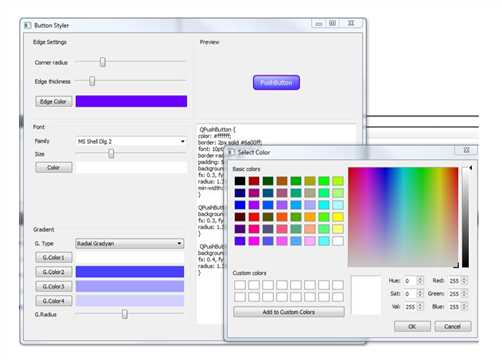Select the white basic color swatch

(338, 241)
